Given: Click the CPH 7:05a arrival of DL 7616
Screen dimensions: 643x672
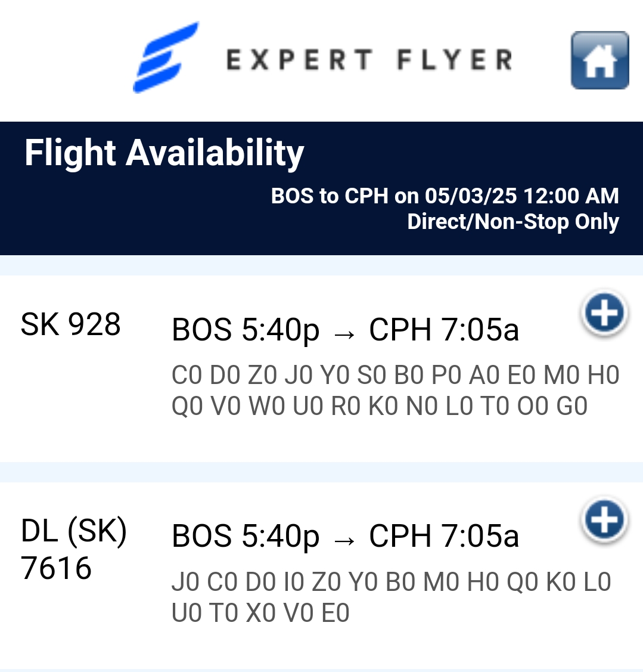Looking at the screenshot, I should point(444,536).
